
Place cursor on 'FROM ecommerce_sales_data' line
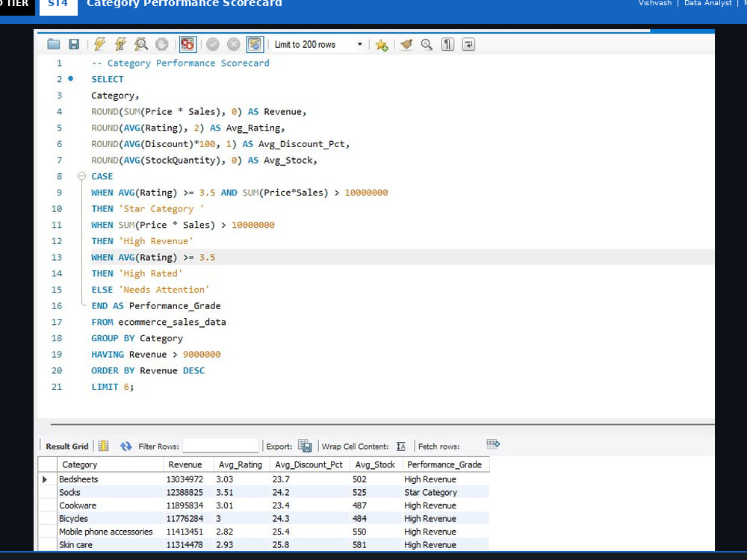coord(158,322)
